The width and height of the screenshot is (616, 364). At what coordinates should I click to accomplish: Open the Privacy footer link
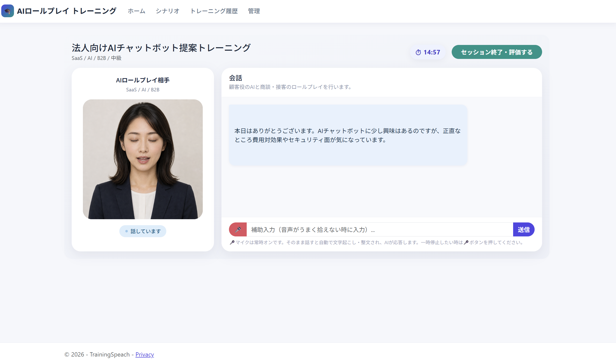click(x=145, y=355)
